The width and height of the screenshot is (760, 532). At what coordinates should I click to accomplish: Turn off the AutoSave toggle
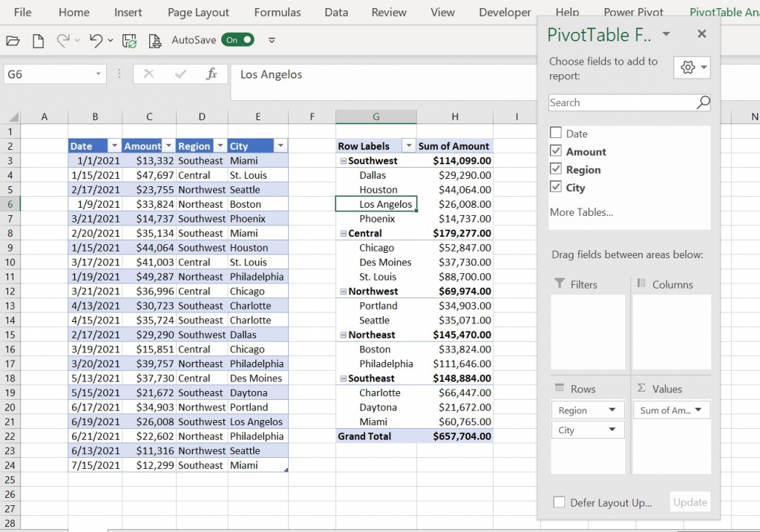pyautogui.click(x=238, y=40)
